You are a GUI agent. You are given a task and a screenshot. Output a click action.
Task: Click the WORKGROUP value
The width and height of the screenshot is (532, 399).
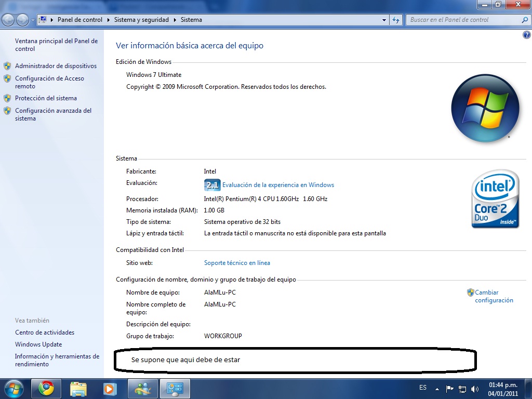tap(223, 336)
